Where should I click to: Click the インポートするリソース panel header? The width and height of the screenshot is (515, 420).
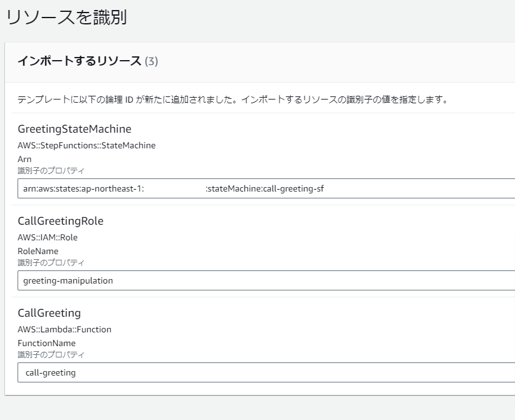coord(79,61)
